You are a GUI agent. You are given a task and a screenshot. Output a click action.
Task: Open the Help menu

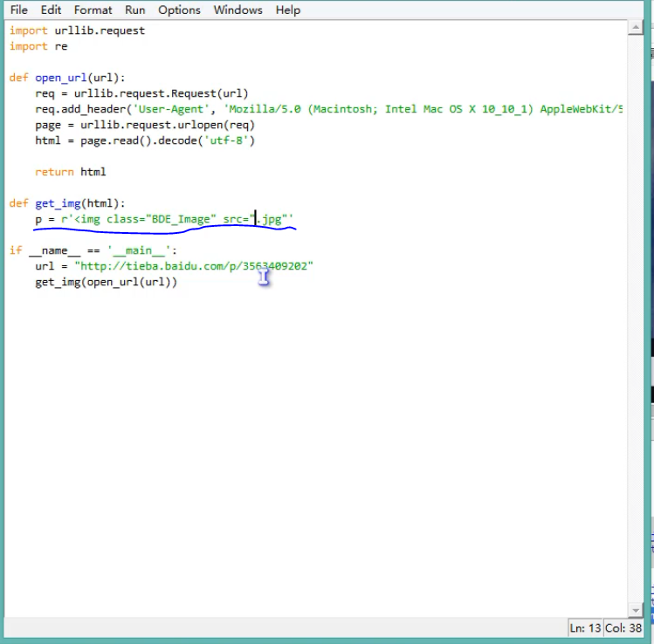point(287,10)
